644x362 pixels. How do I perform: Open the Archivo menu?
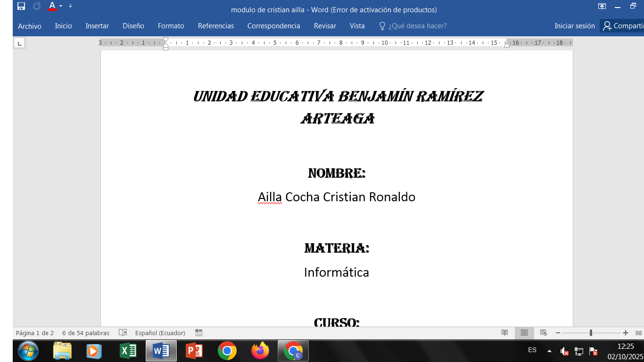[x=30, y=26]
